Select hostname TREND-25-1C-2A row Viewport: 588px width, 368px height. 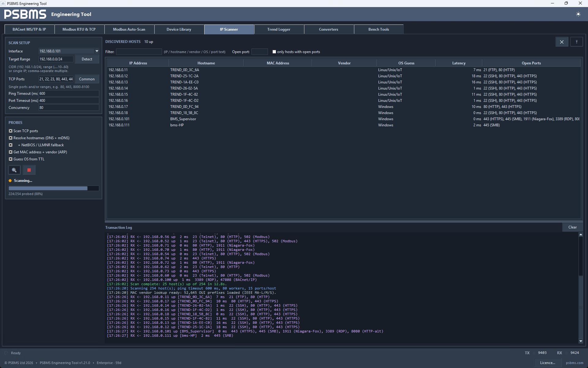[344, 76]
